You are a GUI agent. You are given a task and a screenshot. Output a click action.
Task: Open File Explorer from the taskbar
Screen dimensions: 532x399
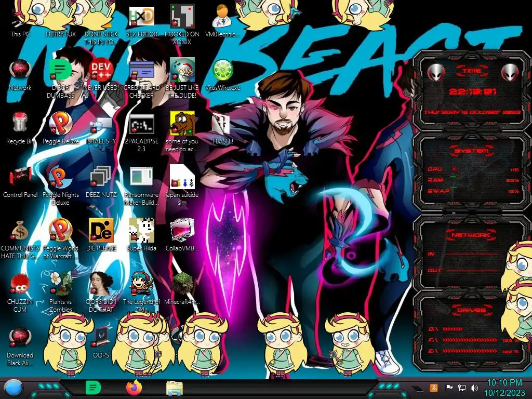point(175,388)
